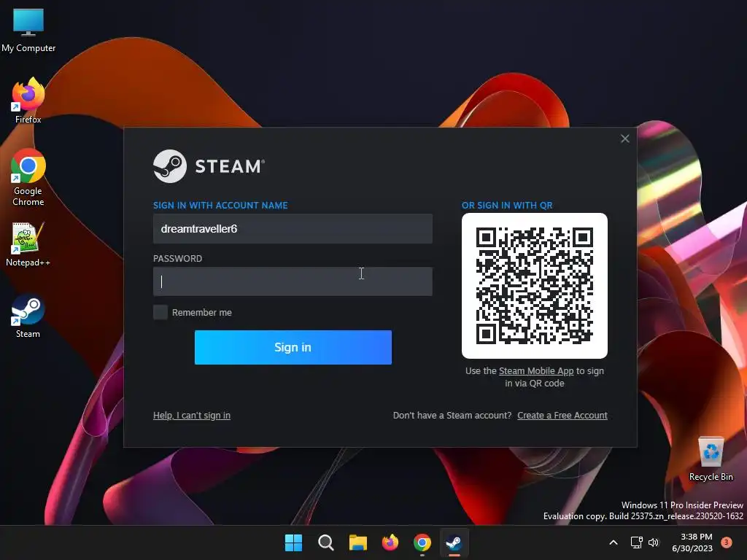Follow the Steam Mobile App link
The height and width of the screenshot is (560, 747).
[536, 371]
